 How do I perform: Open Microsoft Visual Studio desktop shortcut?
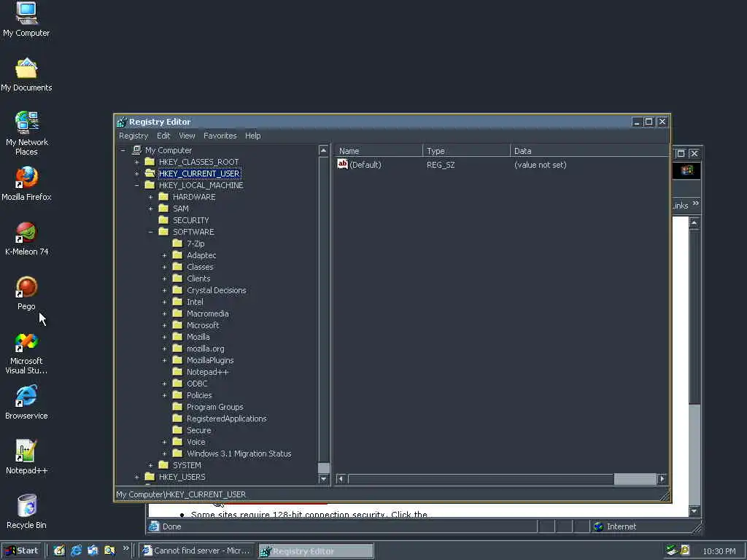point(26,354)
